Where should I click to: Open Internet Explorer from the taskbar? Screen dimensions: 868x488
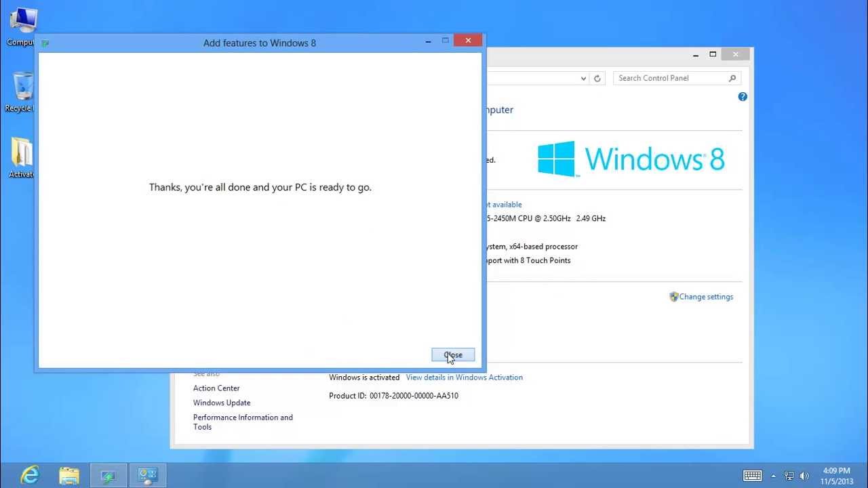pos(30,475)
